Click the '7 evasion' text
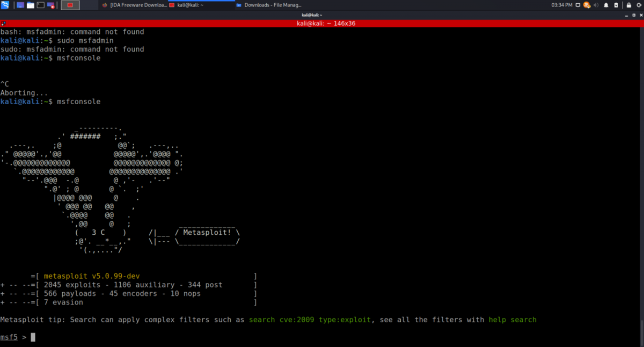 coord(63,302)
